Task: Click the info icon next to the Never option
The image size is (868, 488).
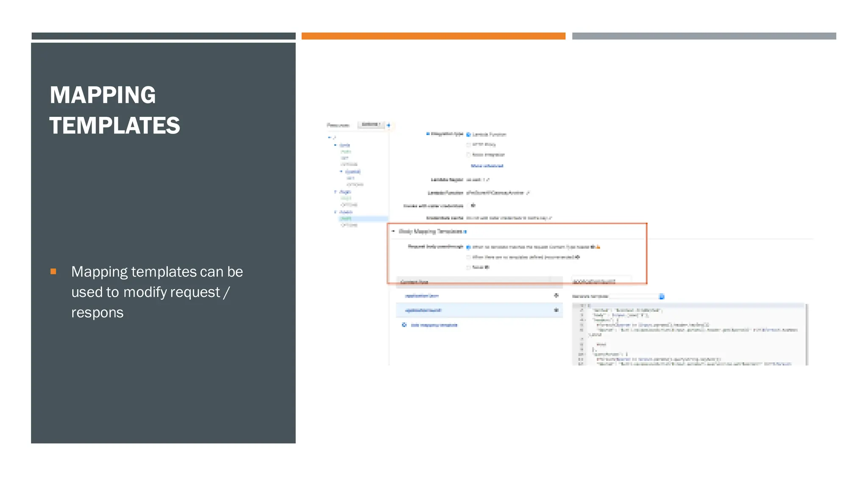Action: coord(487,267)
